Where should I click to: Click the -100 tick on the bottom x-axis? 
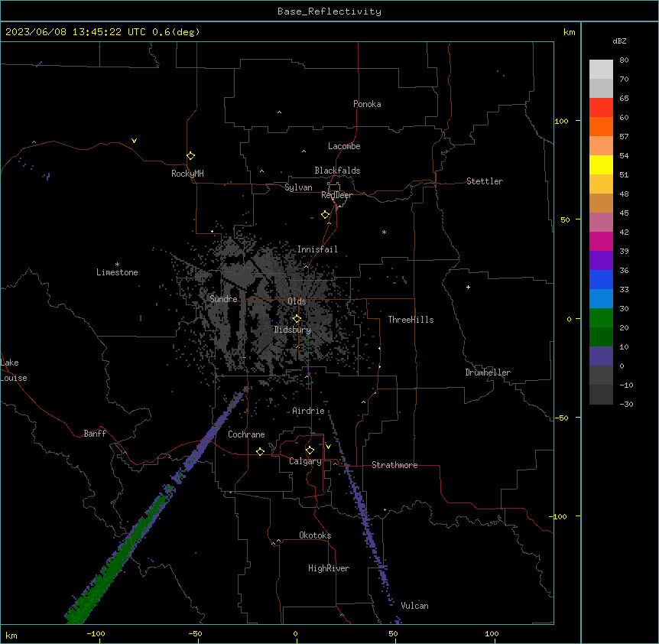pyautogui.click(x=96, y=633)
